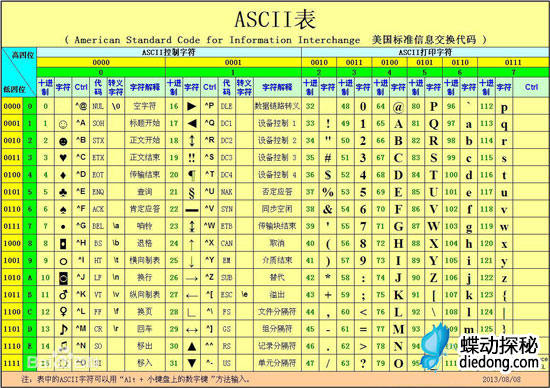Screen dimensions: 550x388
Task: Click "American Standard Code for Information Interchange" subtitle
Action: 217,40
